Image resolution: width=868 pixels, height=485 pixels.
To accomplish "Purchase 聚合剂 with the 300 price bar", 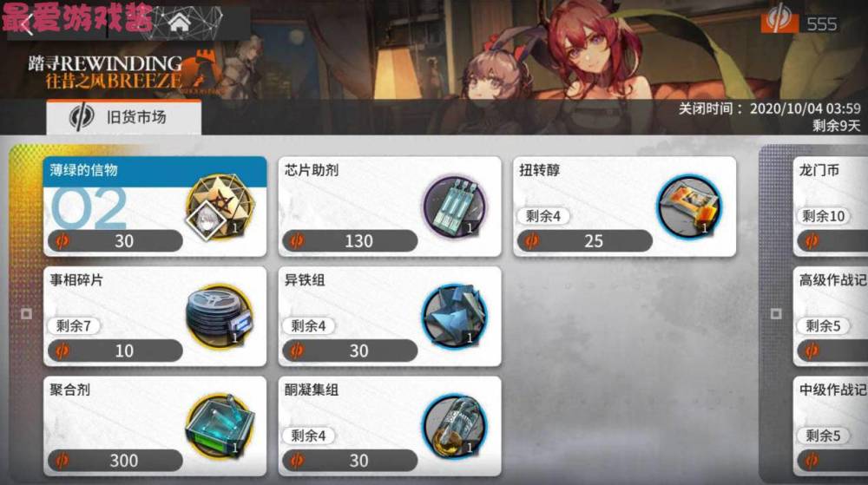I will [x=115, y=460].
